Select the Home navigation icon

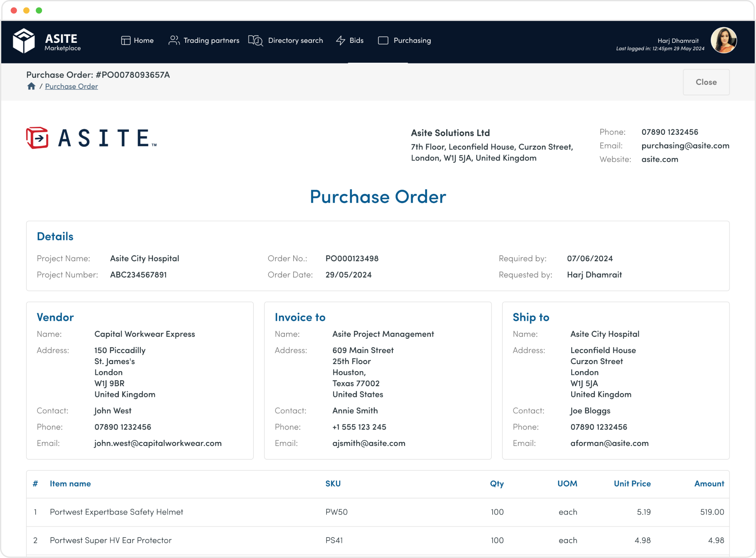125,40
